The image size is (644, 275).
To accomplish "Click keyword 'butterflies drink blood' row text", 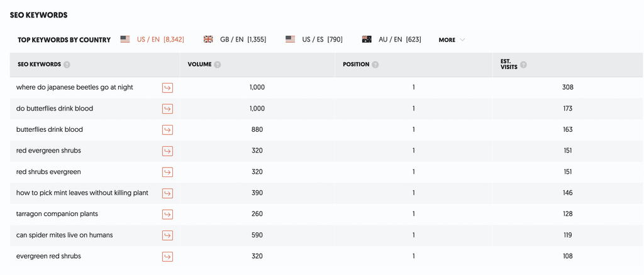I will click(x=49, y=129).
